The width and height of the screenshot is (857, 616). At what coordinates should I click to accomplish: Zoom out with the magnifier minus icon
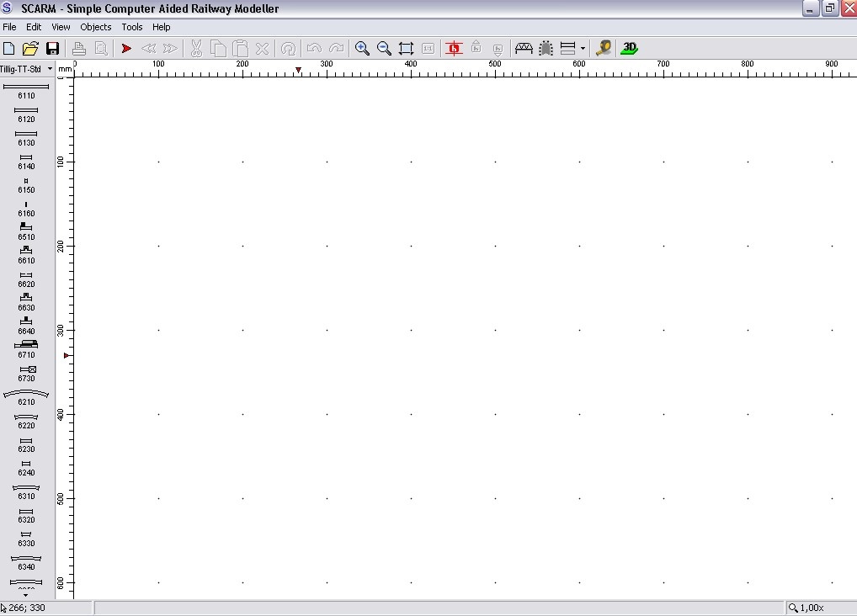pos(384,49)
